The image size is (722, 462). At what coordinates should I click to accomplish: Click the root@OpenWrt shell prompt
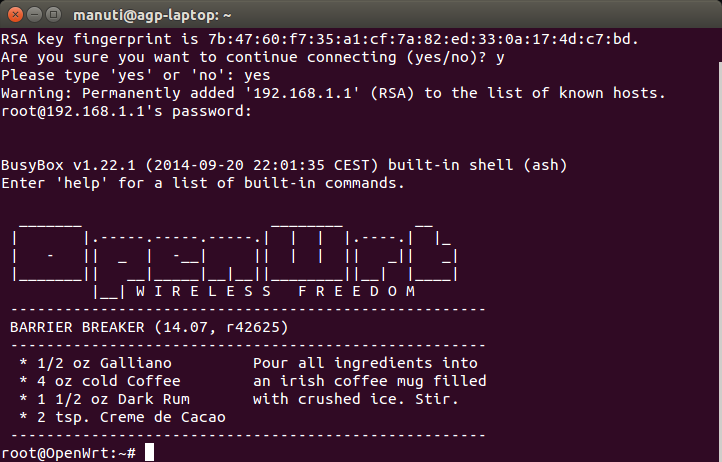[x=68, y=453]
